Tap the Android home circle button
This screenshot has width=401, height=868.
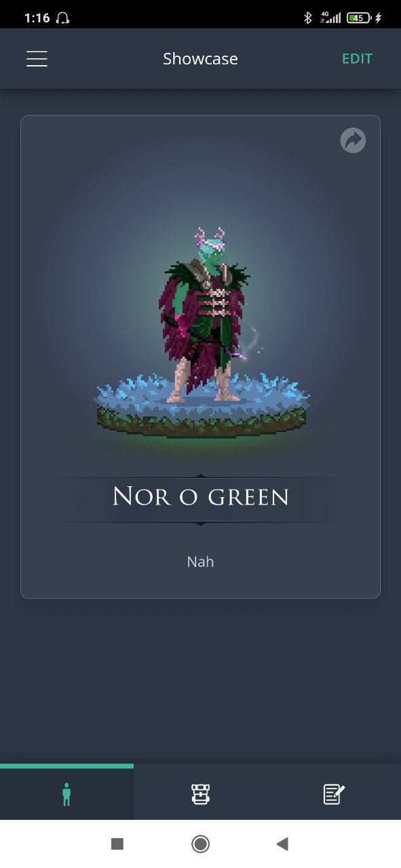coord(200,844)
